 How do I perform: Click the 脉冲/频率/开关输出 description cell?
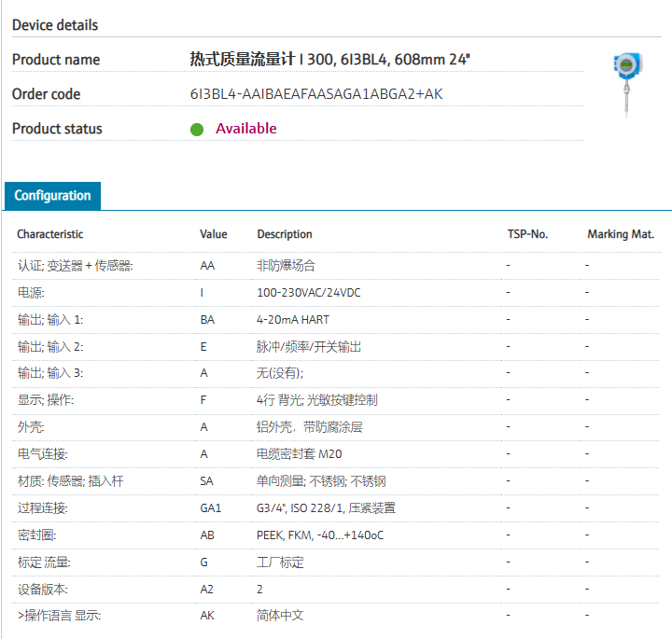309,347
